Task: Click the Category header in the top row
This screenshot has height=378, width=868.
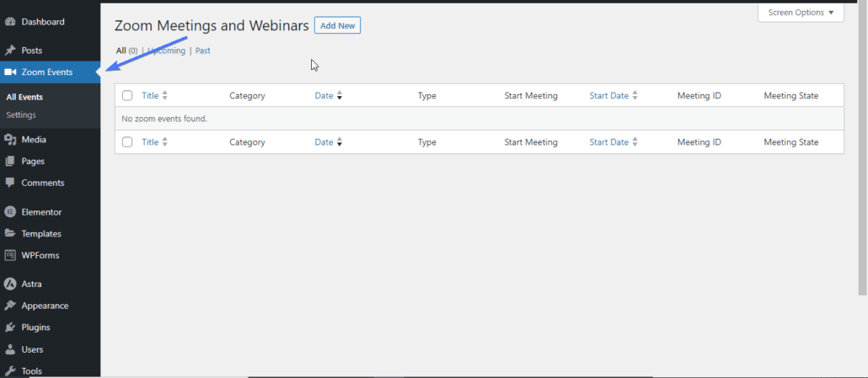Action: [x=248, y=96]
